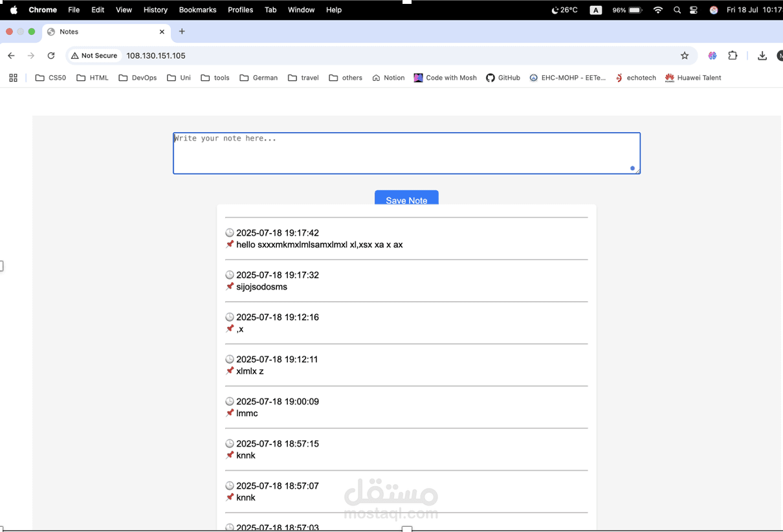This screenshot has height=532, width=783.
Task: Click the weather 26°C menu bar item
Action: coord(564,10)
